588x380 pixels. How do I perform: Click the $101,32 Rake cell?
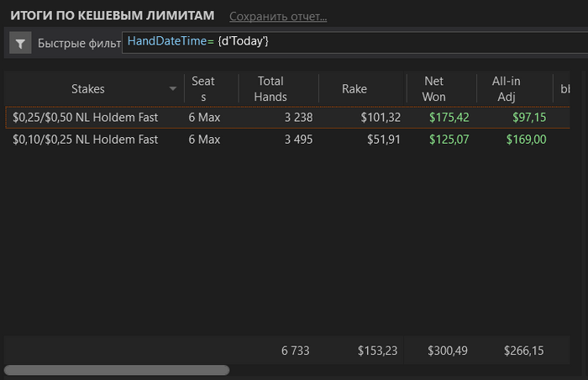(x=381, y=118)
